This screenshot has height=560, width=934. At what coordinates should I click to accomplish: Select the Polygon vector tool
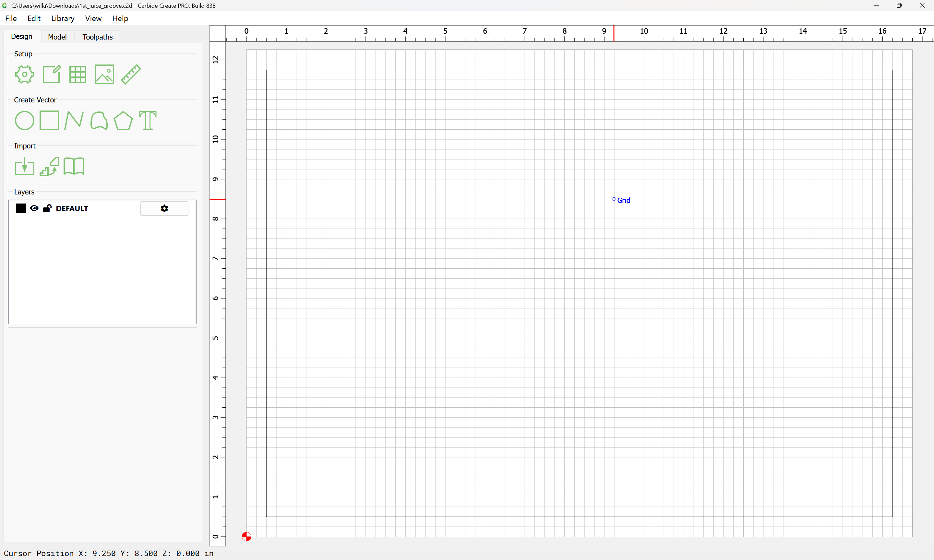click(123, 121)
